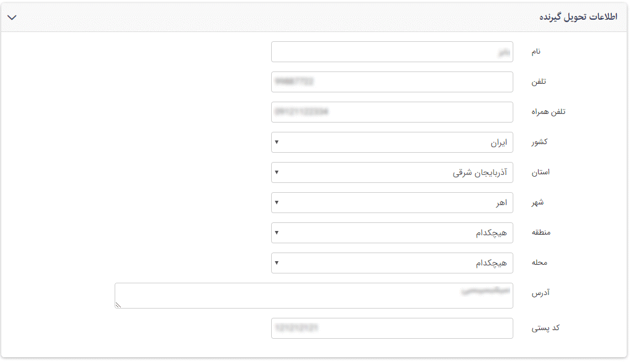Select the تلفن phone field

[392, 81]
